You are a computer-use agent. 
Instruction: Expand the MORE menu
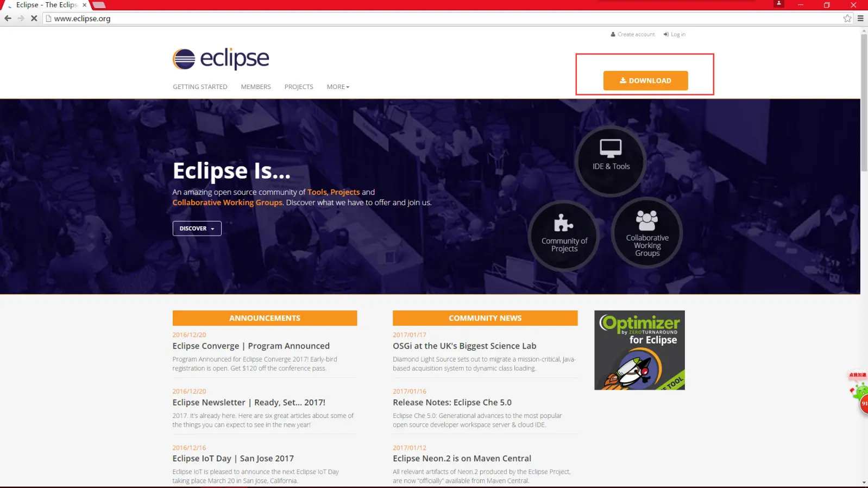coord(338,87)
